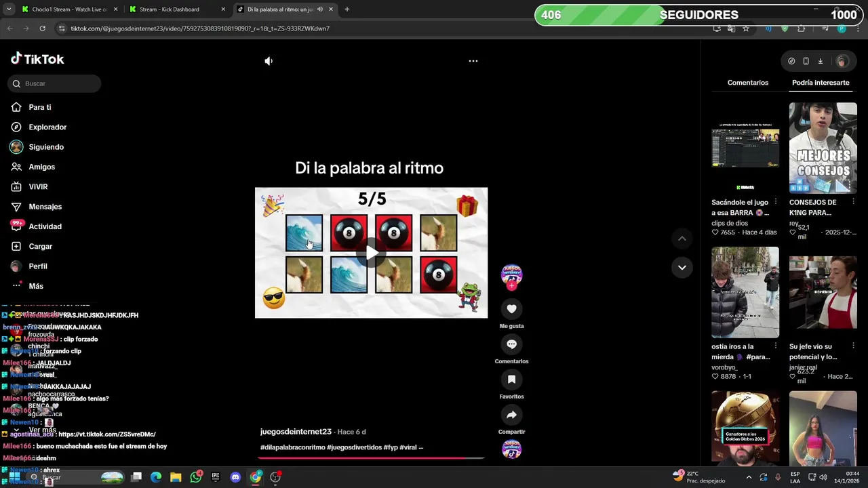The height and width of the screenshot is (488, 868).
Task: Open Perfil from the sidebar
Action: 38,266
